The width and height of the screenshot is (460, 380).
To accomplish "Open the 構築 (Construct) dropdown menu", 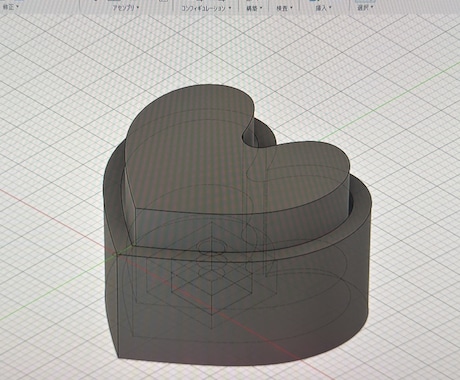I will 254,8.
